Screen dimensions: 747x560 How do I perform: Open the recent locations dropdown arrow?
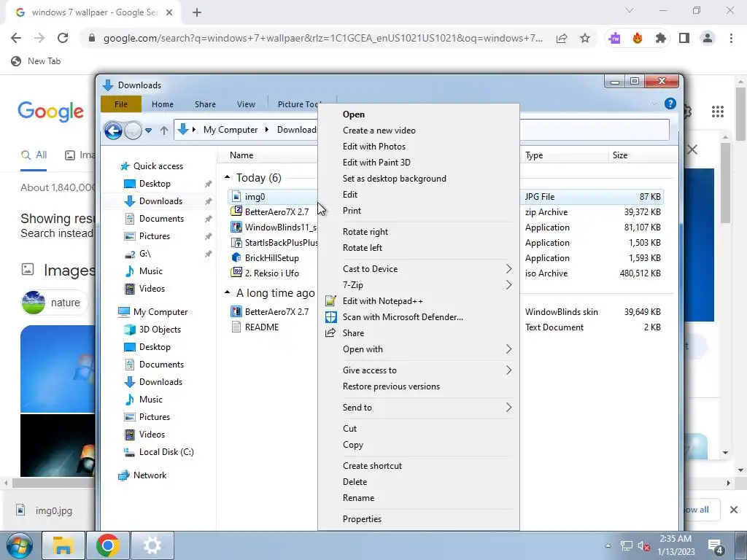click(149, 130)
